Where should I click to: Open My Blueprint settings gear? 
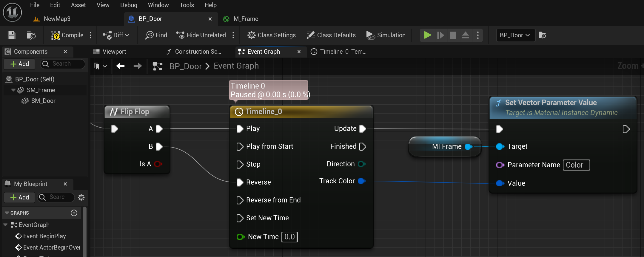81,197
